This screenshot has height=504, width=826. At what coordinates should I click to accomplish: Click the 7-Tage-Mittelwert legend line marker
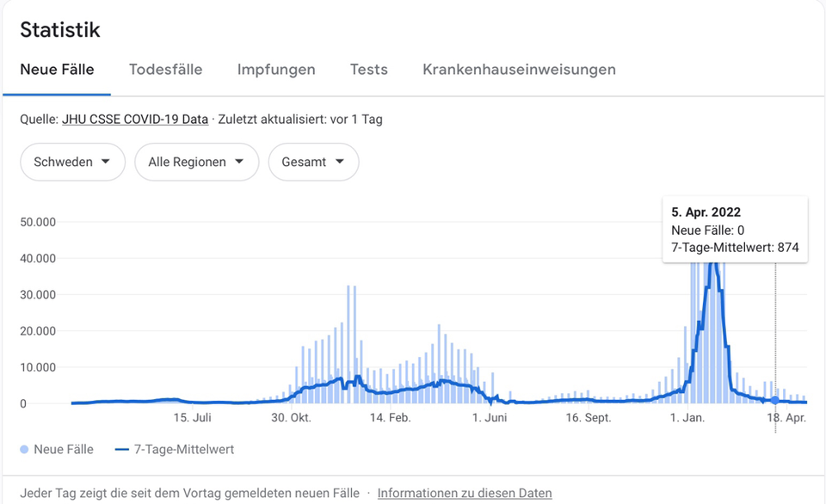(121, 449)
